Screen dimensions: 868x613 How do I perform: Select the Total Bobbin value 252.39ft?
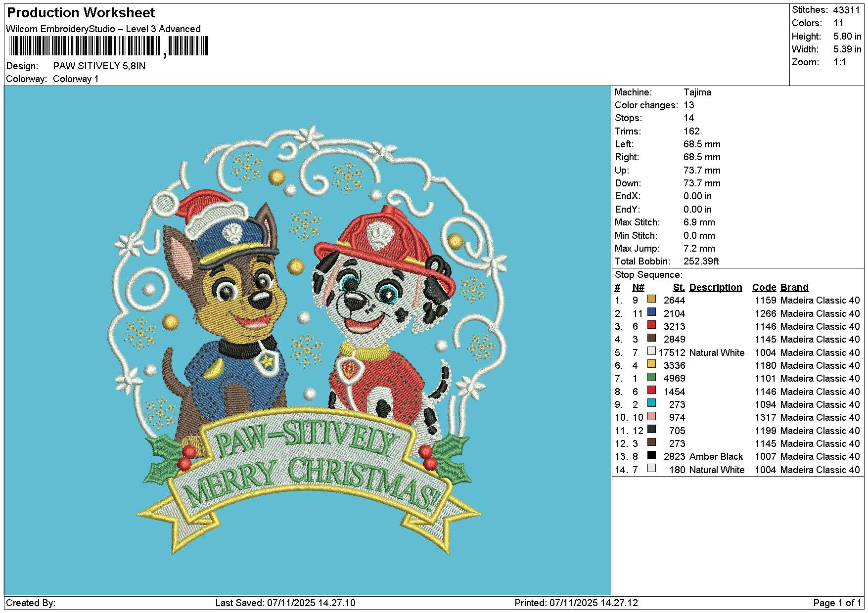(x=701, y=262)
